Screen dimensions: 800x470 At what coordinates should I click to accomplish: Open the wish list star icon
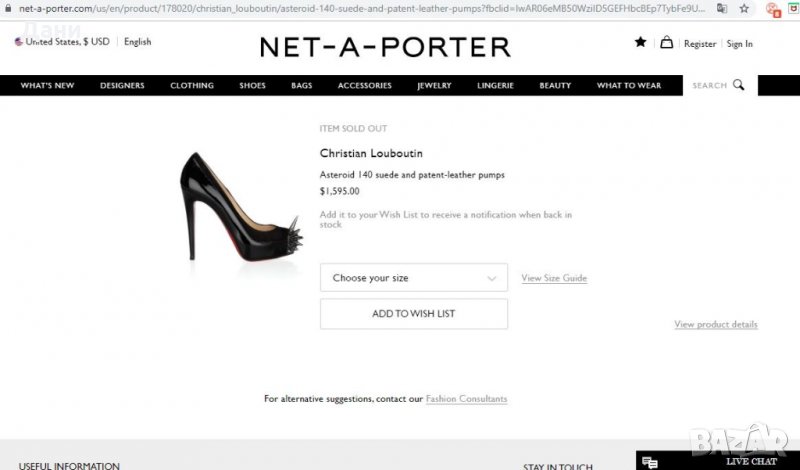click(640, 42)
